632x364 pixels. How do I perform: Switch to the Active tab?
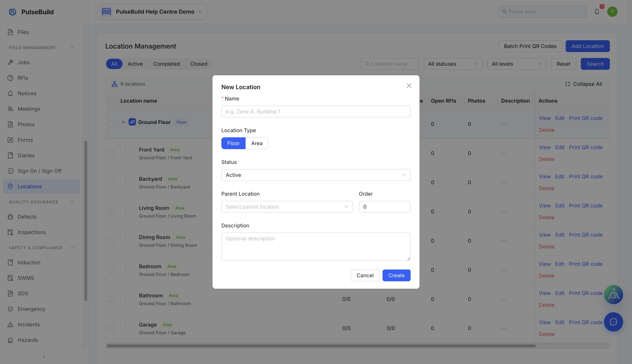click(135, 64)
